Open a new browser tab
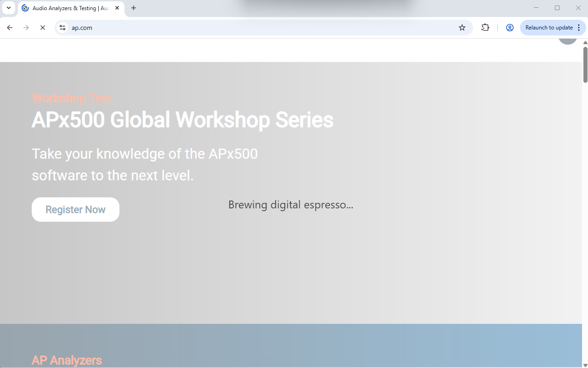The width and height of the screenshot is (588, 368). click(x=134, y=8)
